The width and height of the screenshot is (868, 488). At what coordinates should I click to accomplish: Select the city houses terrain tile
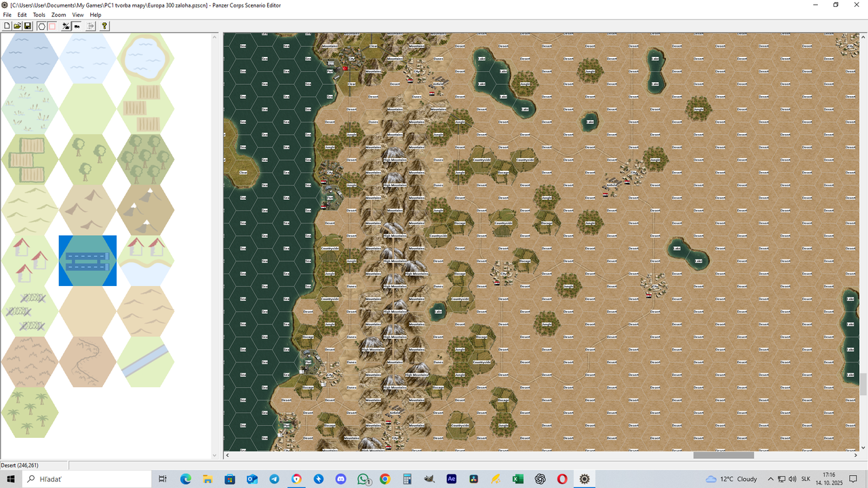[x=30, y=260]
